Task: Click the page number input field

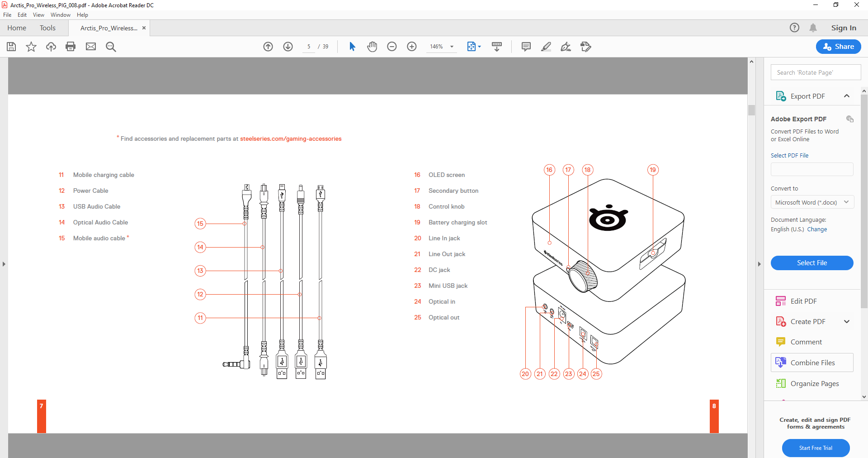Action: pos(309,47)
